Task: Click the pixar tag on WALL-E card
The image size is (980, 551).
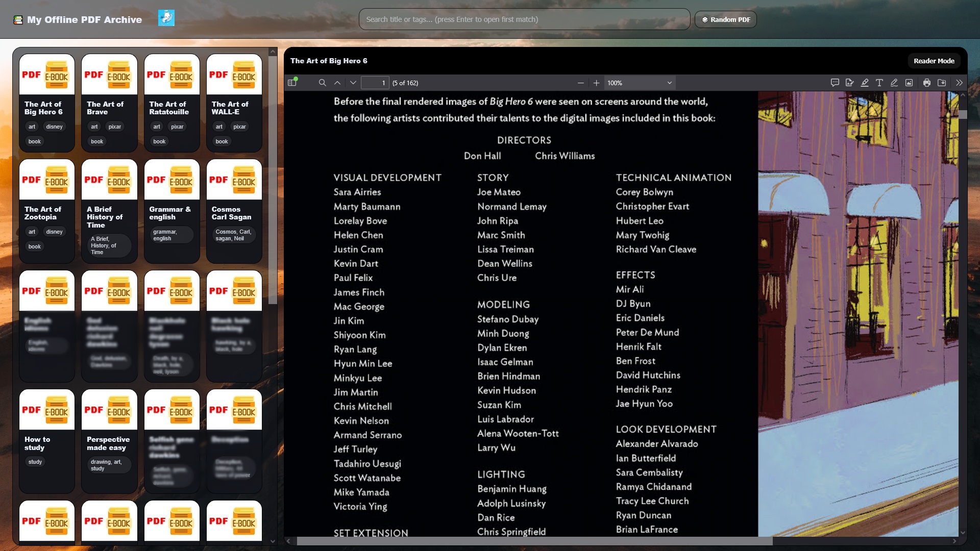Action: click(x=239, y=127)
